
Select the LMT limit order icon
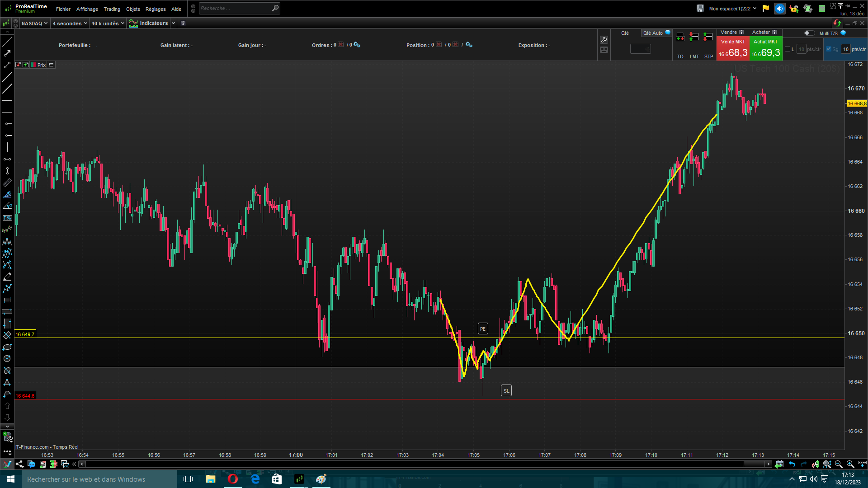[x=694, y=37]
